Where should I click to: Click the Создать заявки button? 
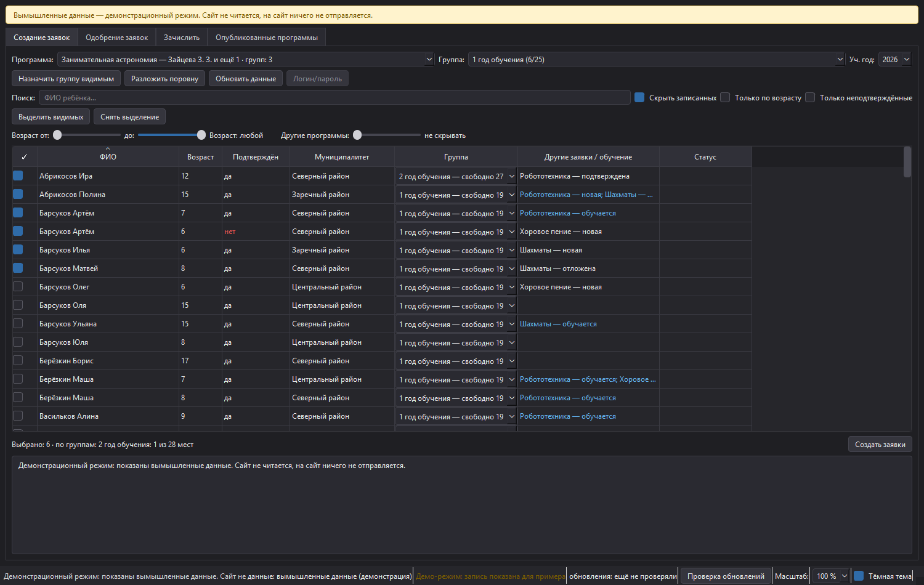coord(880,445)
